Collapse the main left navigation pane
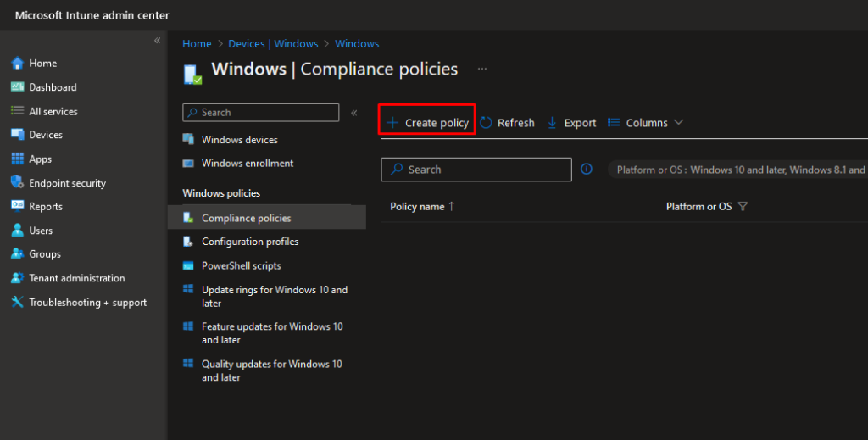The height and width of the screenshot is (440, 868). [157, 41]
